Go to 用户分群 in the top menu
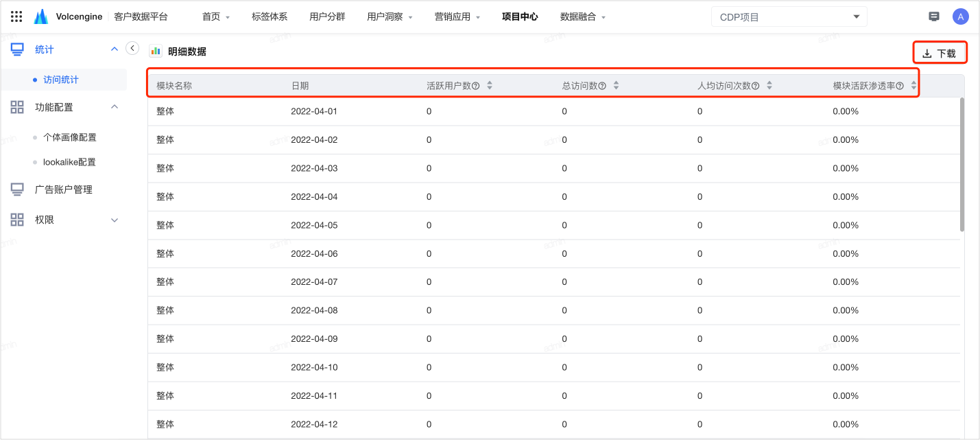980x440 pixels. [x=327, y=16]
